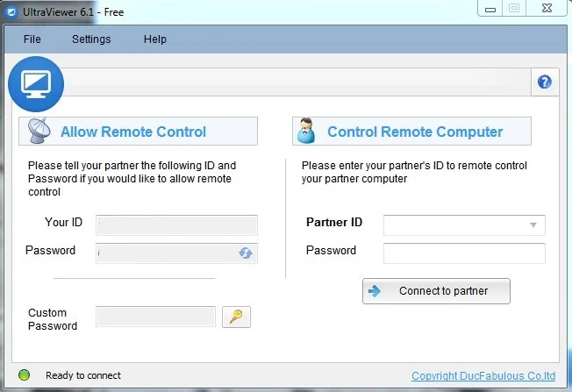Click the Ready to connect status text
Screen dimensions: 572x392
[83, 375]
